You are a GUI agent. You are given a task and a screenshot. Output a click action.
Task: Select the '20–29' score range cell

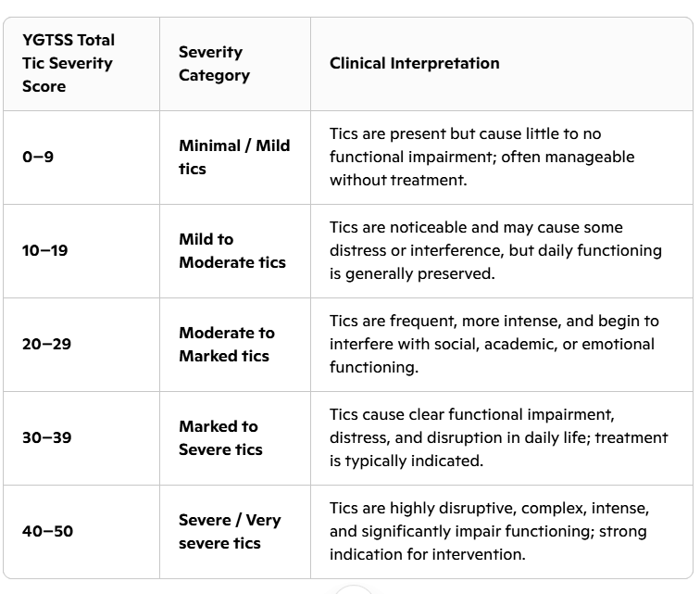[46, 345]
